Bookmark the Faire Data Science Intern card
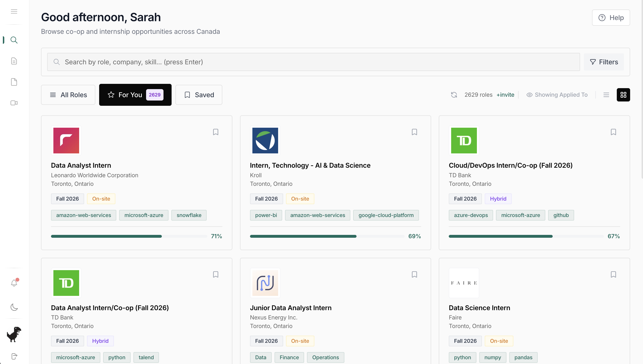Screen dimensions: 643x364 (x=613, y=274)
